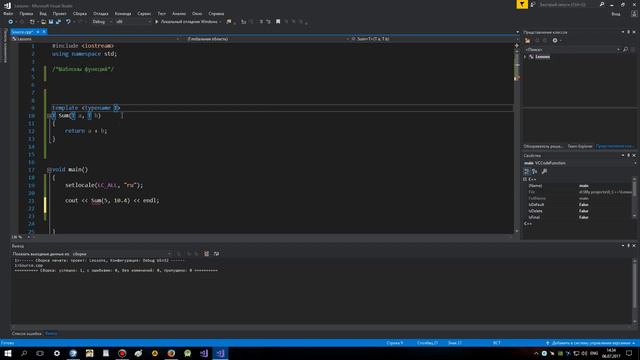640x360 pixels.
Task: Select the Lessons project in Class View
Action: coord(542,57)
